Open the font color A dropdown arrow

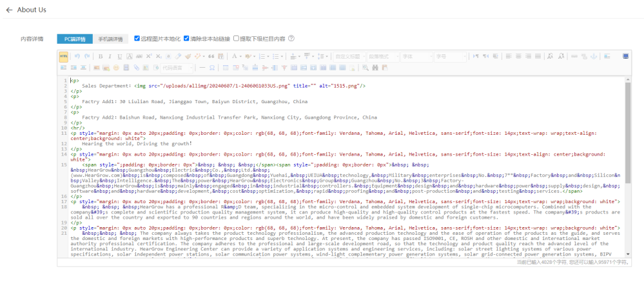pyautogui.click(x=240, y=56)
